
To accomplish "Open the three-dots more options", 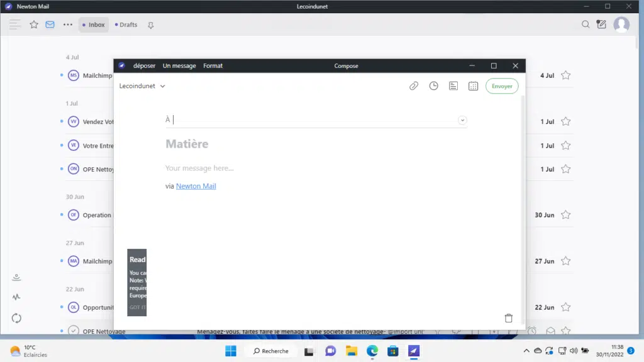I will (68, 25).
